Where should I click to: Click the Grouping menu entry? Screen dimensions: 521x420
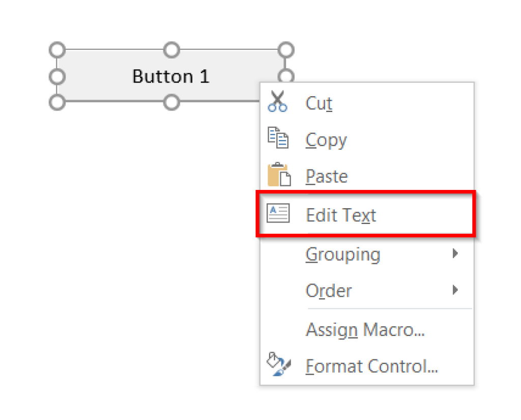(342, 254)
